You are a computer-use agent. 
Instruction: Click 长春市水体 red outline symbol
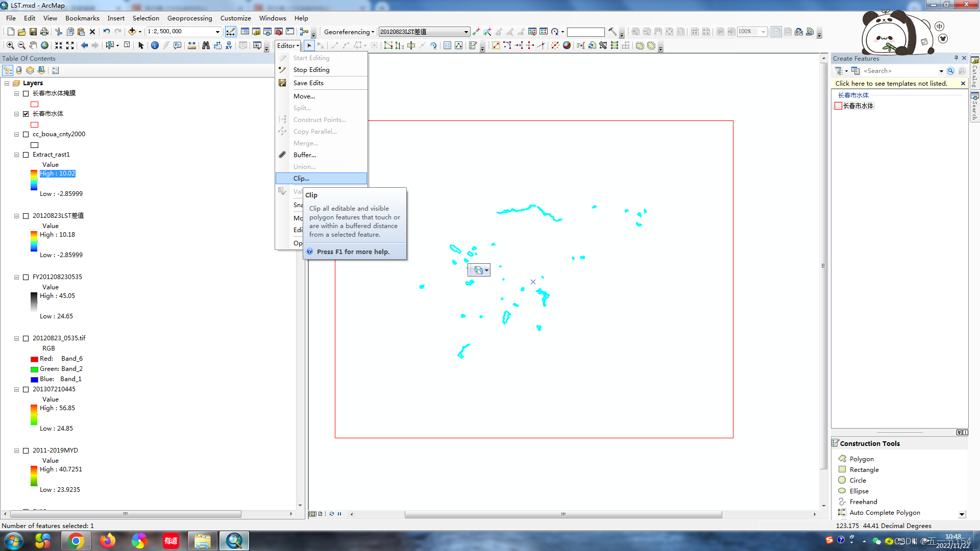click(34, 124)
